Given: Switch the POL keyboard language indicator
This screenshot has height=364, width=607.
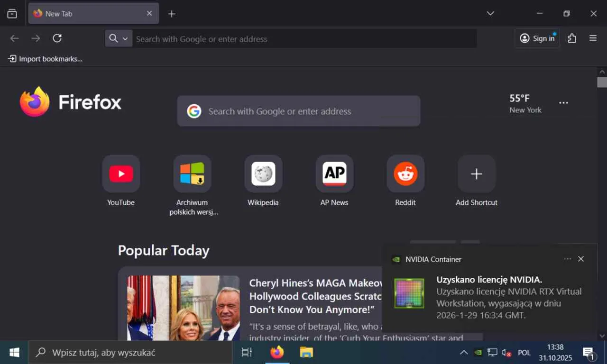Looking at the screenshot, I should [524, 353].
